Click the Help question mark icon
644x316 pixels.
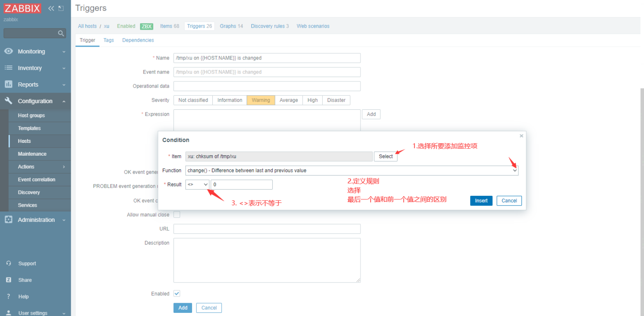click(x=9, y=297)
